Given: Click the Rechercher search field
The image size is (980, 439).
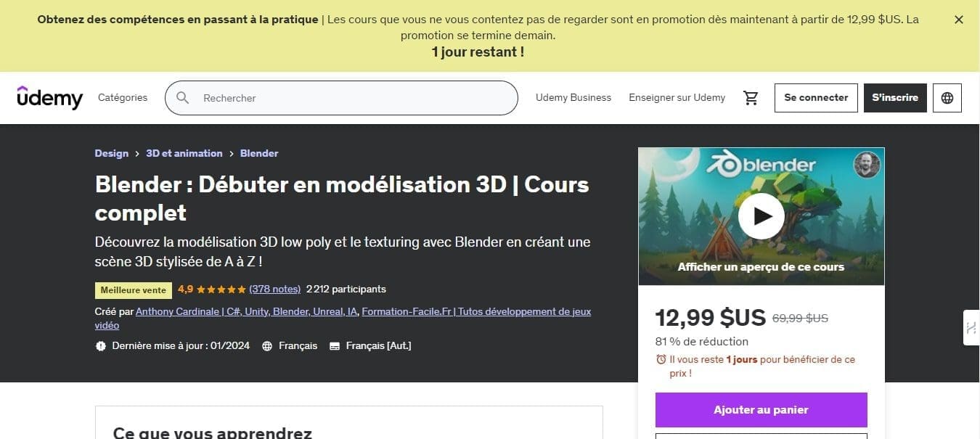Looking at the screenshot, I should (x=341, y=98).
